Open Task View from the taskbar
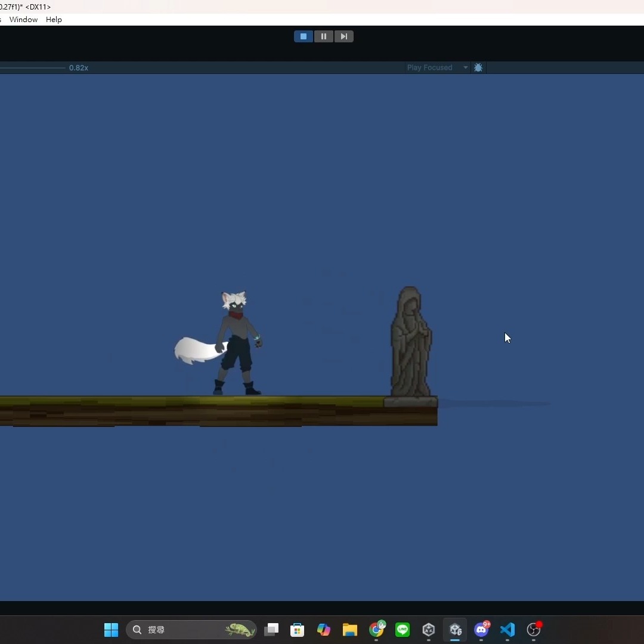This screenshot has width=644, height=644. (x=271, y=630)
